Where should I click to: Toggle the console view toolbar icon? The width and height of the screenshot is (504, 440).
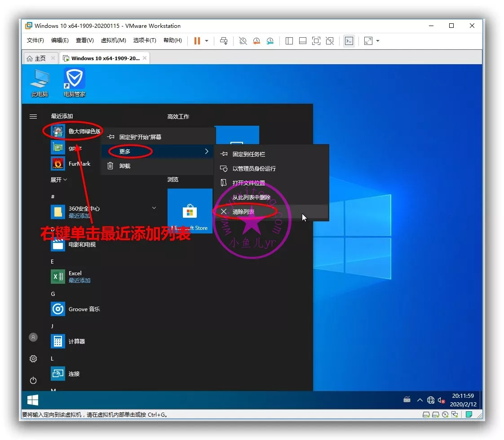(x=349, y=41)
